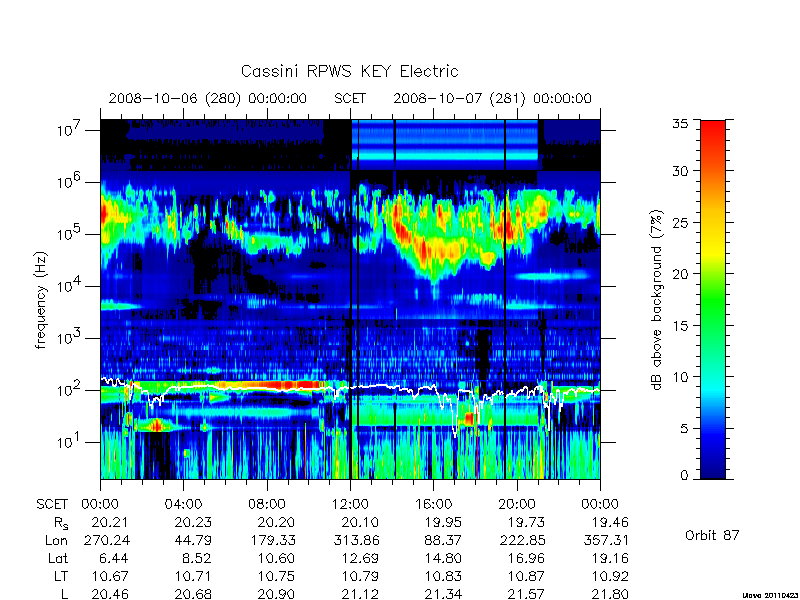Click the 08:00 time tick label
Viewport: 800px width, 600px height.
point(267,504)
